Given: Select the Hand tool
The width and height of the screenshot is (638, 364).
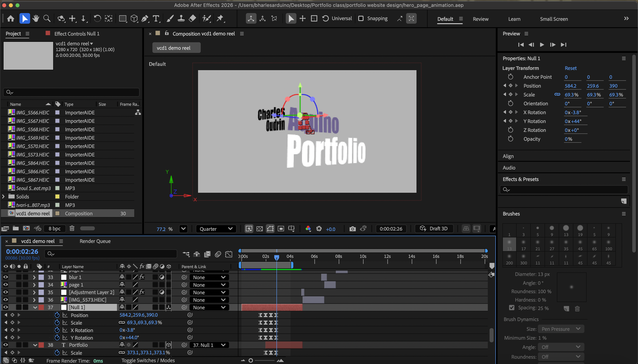Looking at the screenshot, I should pyautogui.click(x=36, y=19).
